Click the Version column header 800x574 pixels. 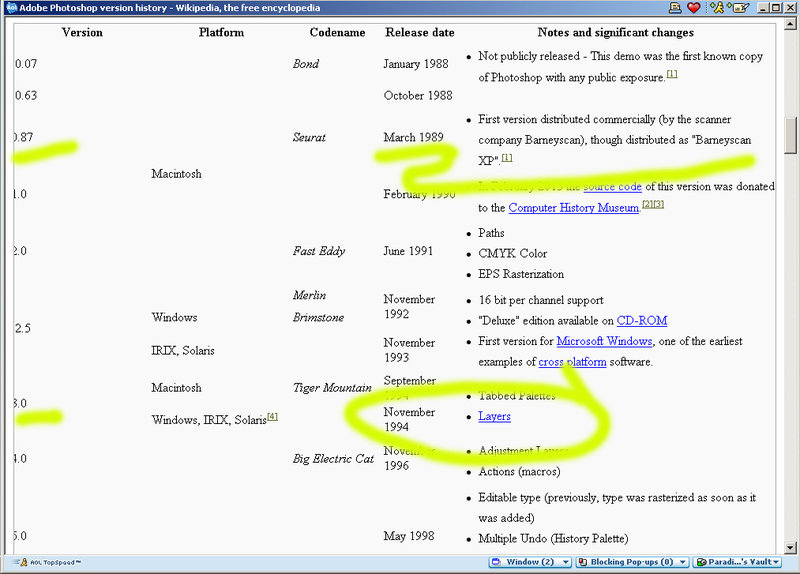[82, 32]
